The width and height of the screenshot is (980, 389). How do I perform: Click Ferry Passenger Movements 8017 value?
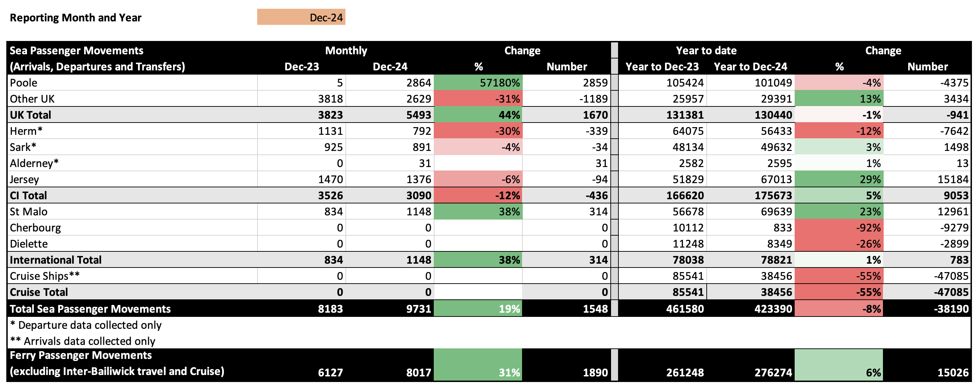418,372
